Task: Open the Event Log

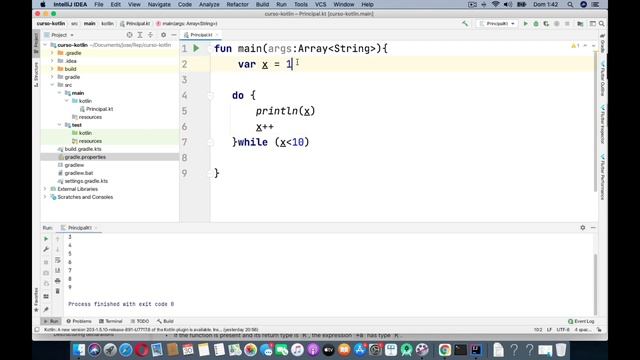Action: point(581,321)
